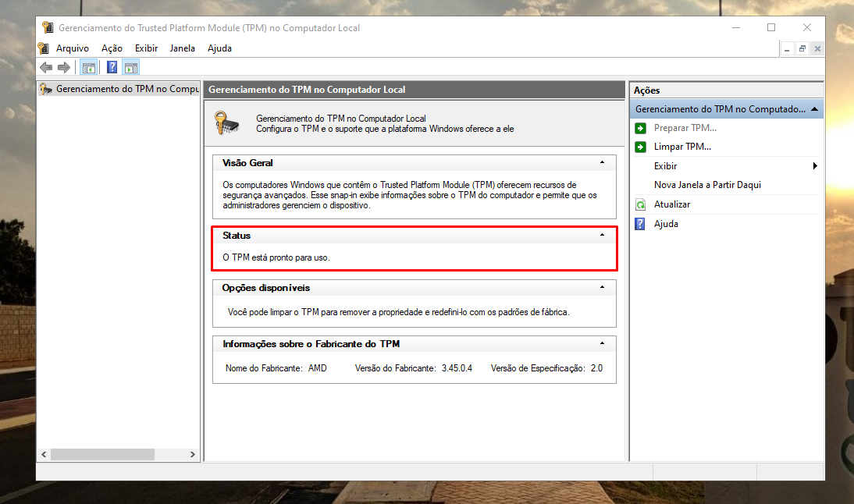Open the Arquivo menu
The width and height of the screenshot is (854, 504).
(x=72, y=48)
